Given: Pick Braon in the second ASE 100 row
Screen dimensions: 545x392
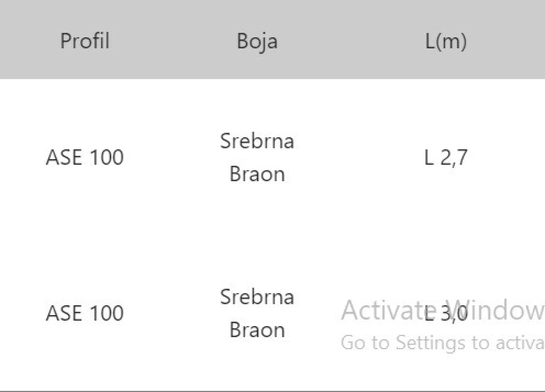Looking at the screenshot, I should coord(257,330).
